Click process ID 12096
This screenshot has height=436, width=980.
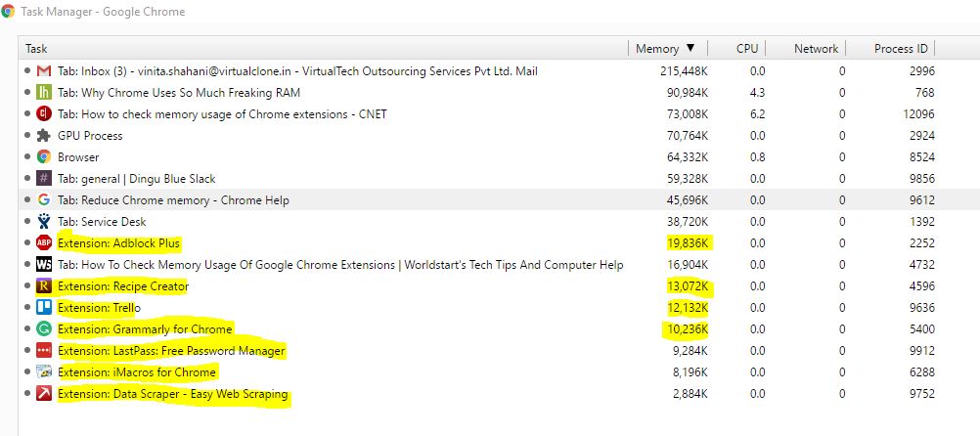pyautogui.click(x=919, y=114)
